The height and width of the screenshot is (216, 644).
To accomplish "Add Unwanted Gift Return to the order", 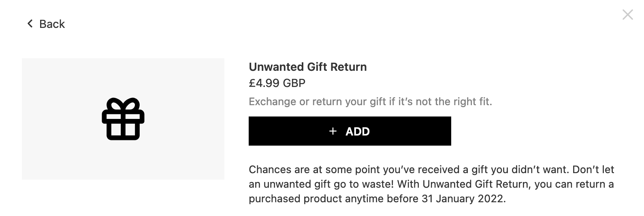I will (x=350, y=131).
